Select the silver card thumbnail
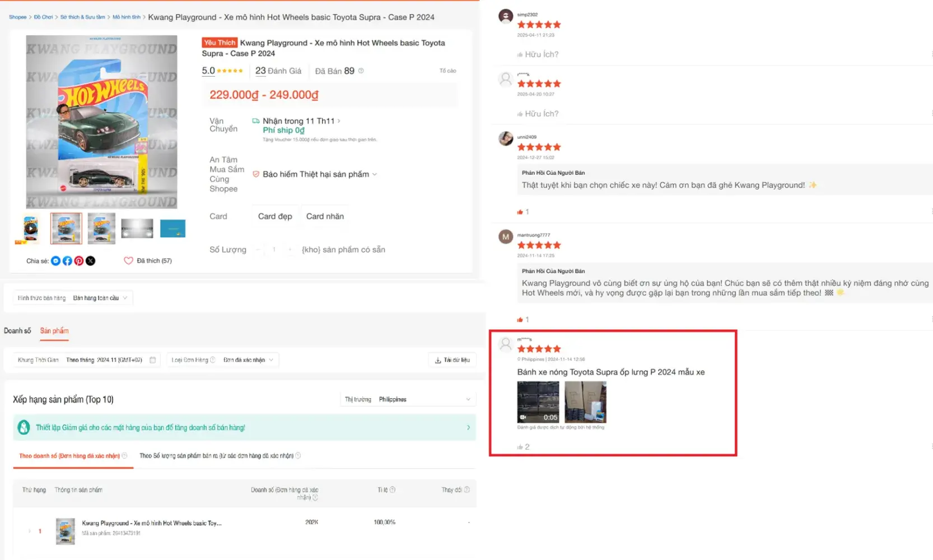The image size is (933, 560). [137, 228]
